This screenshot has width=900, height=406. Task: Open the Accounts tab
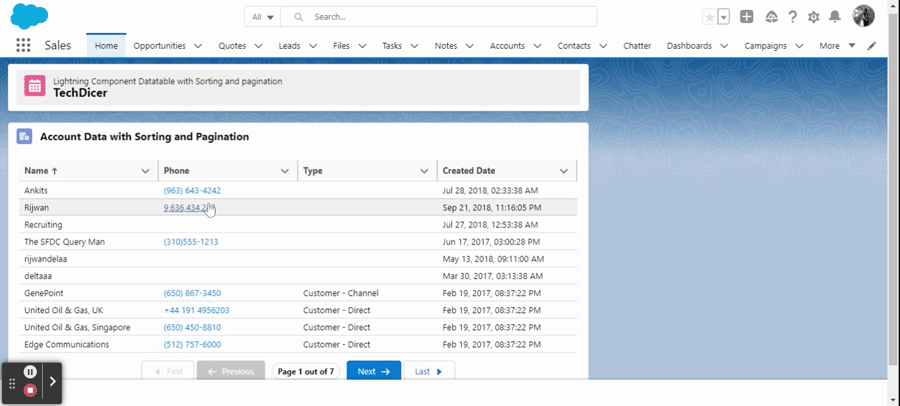click(507, 46)
